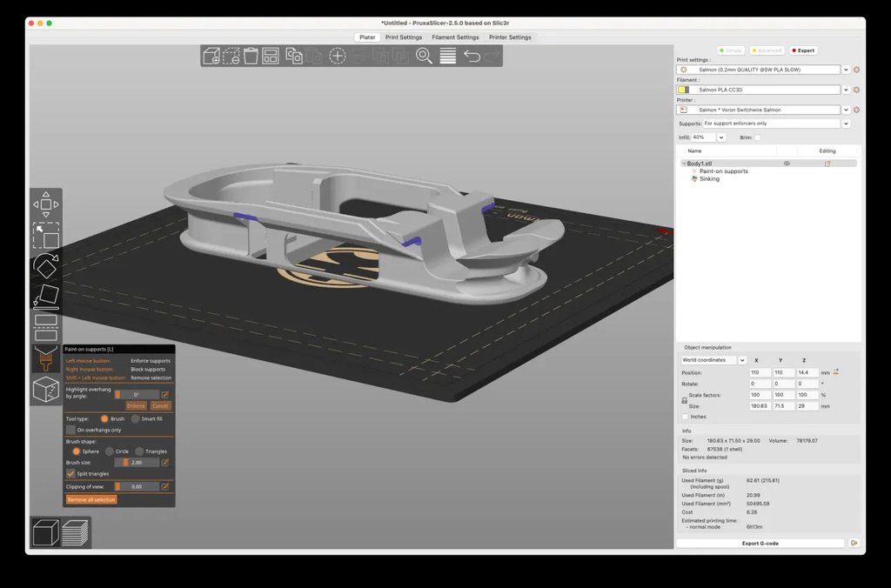
Task: Click the Add object icon in toolbar
Action: 211,57
